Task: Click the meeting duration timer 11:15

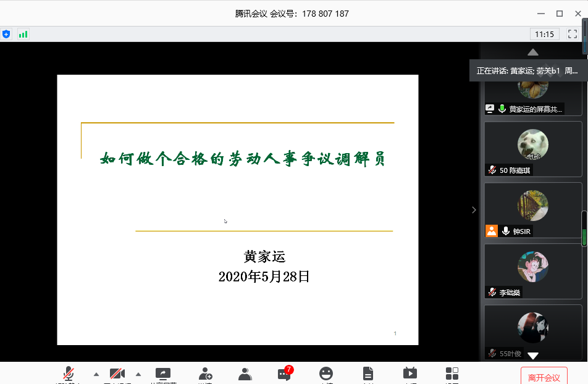Action: 544,34
